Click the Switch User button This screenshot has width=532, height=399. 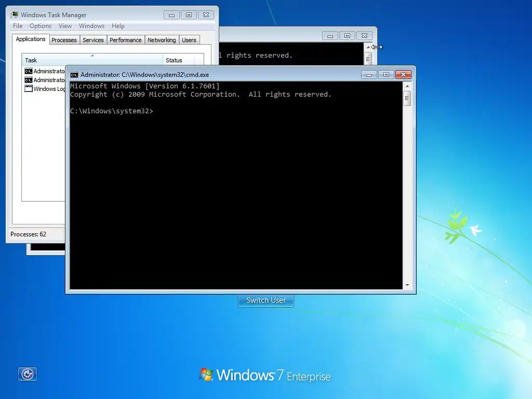[266, 300]
